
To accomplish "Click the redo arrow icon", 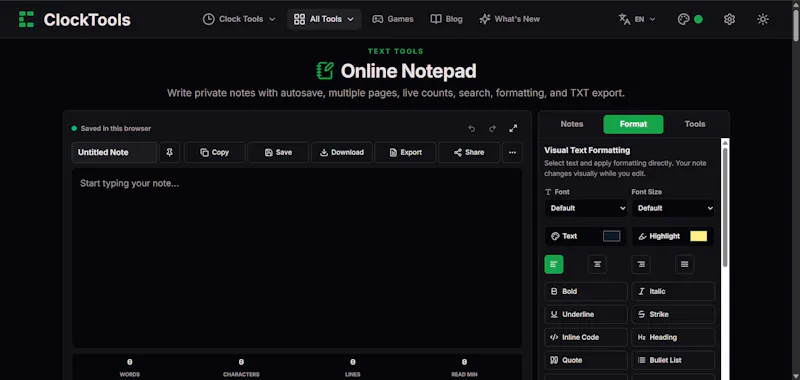I will (492, 129).
